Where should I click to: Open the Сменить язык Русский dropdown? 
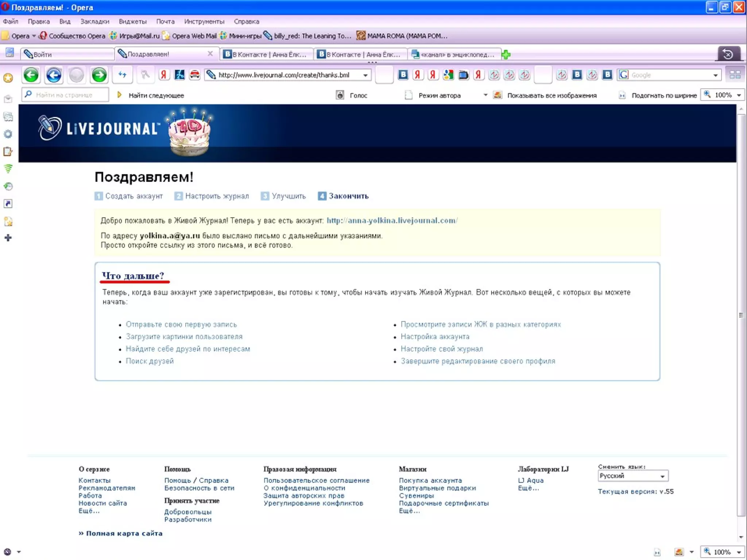632,476
